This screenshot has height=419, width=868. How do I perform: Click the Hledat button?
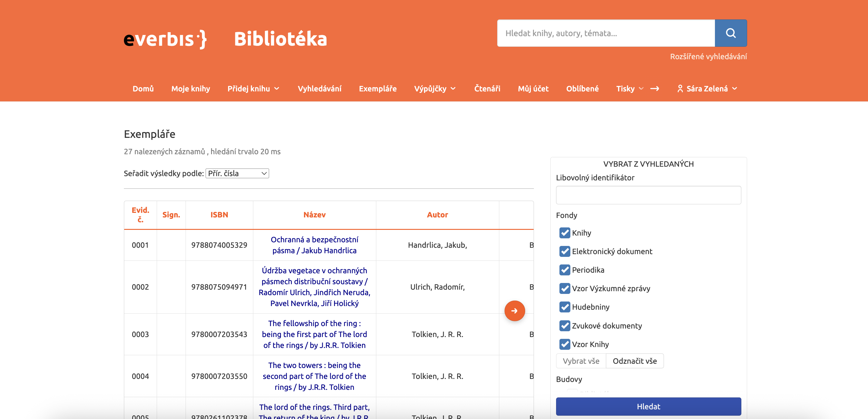pos(648,407)
